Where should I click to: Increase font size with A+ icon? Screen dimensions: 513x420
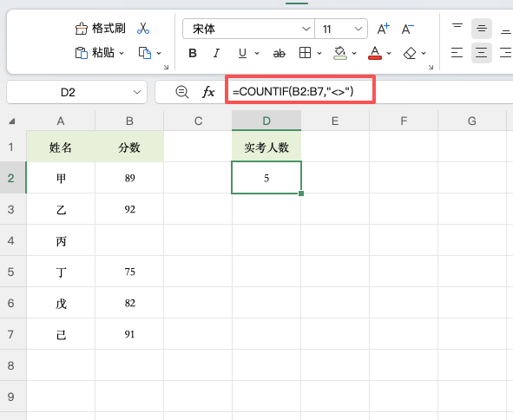coord(383,29)
